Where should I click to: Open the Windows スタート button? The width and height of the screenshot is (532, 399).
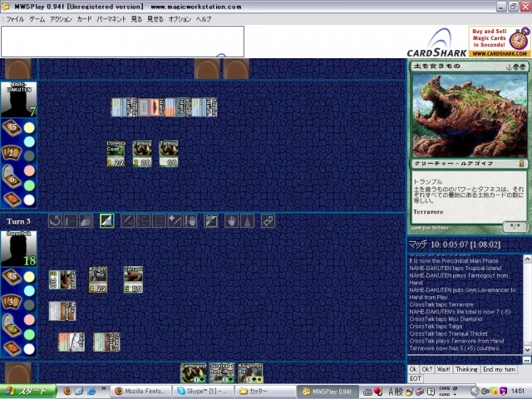coord(27,392)
